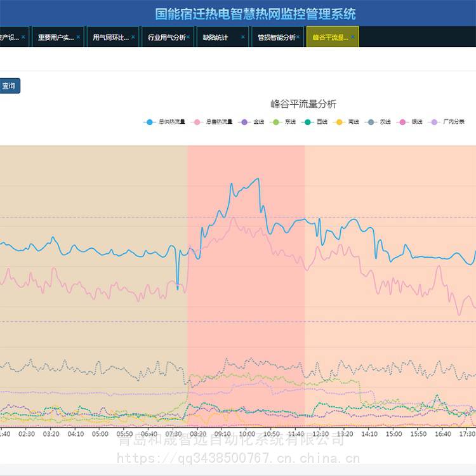476x476 pixels.
Task: Close the active 峰谷平流量 tab
Action: point(352,37)
